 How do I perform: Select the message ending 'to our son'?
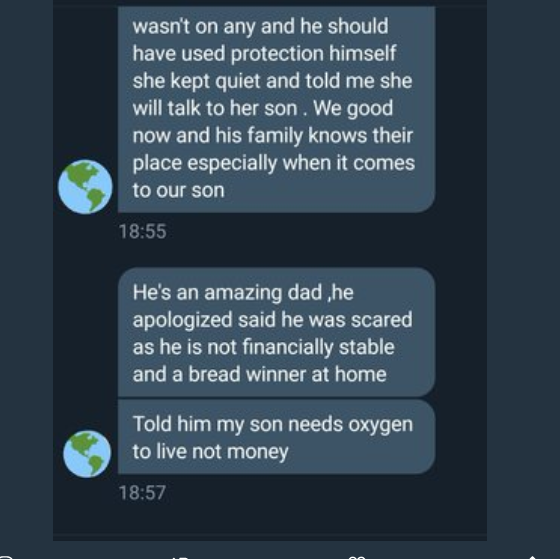(x=276, y=109)
